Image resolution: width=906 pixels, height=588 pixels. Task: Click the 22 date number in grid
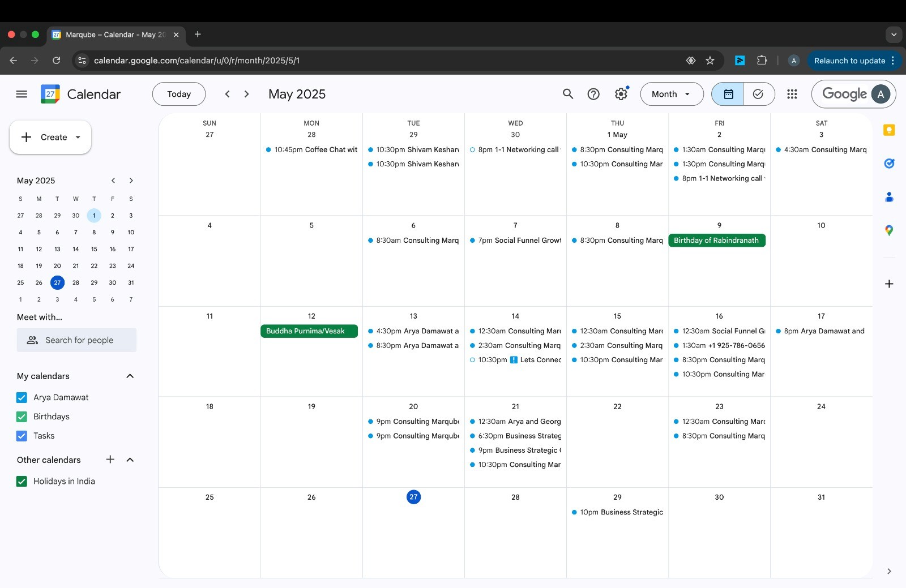(x=617, y=406)
